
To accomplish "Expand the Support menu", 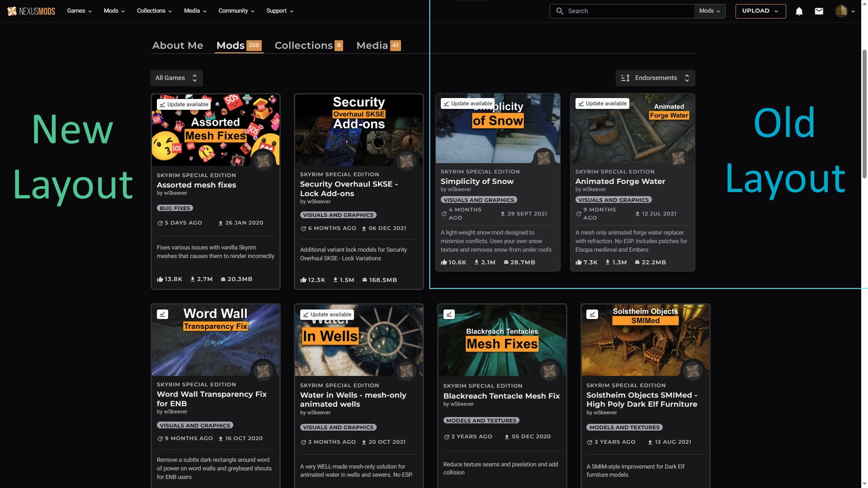I will point(279,11).
